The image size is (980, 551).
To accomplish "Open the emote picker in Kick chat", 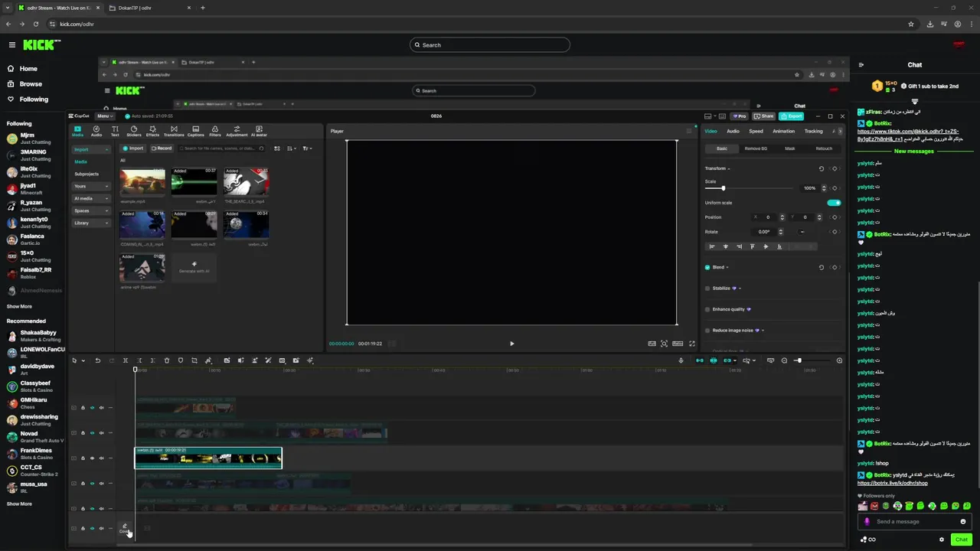I will coord(963,521).
